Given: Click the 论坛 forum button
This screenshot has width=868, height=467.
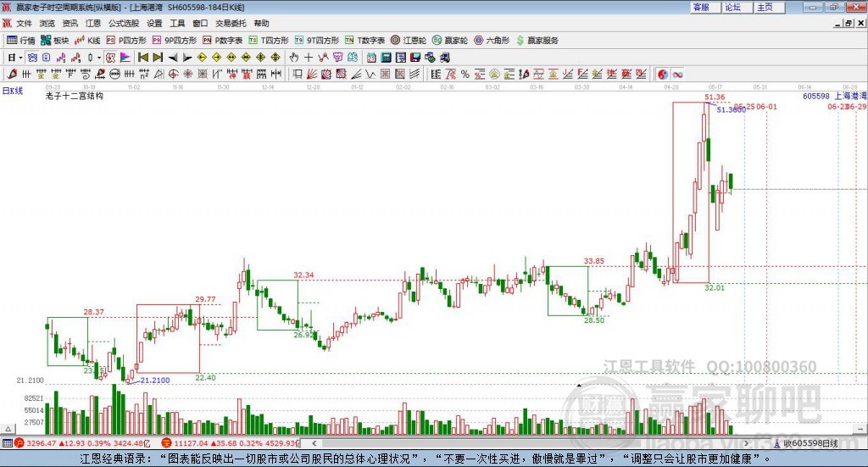Looking at the screenshot, I should [737, 7].
